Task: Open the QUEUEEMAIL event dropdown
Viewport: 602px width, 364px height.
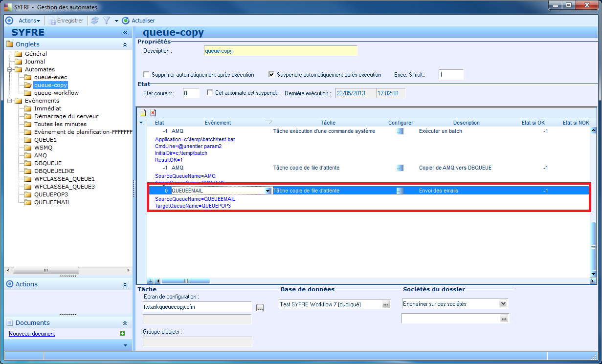Action: tap(268, 191)
